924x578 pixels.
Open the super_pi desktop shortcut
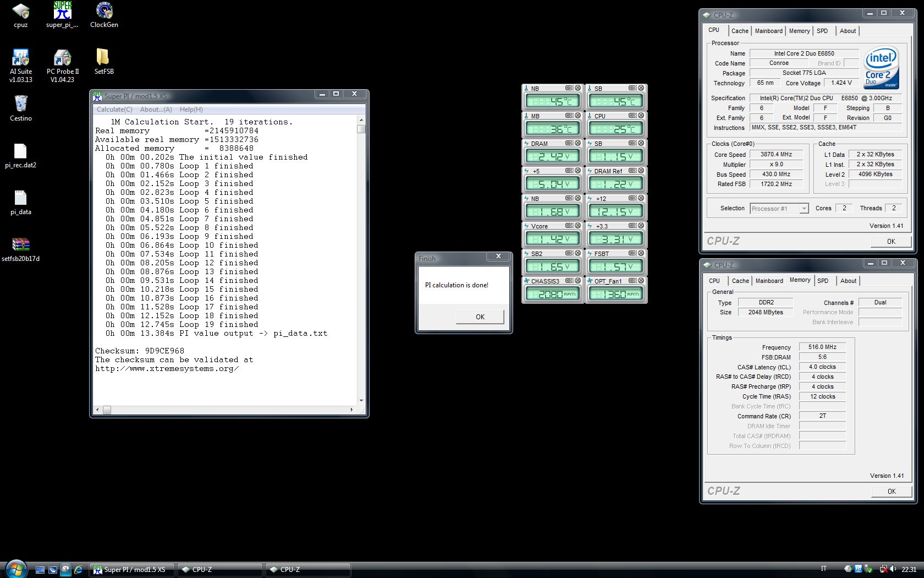click(x=62, y=15)
